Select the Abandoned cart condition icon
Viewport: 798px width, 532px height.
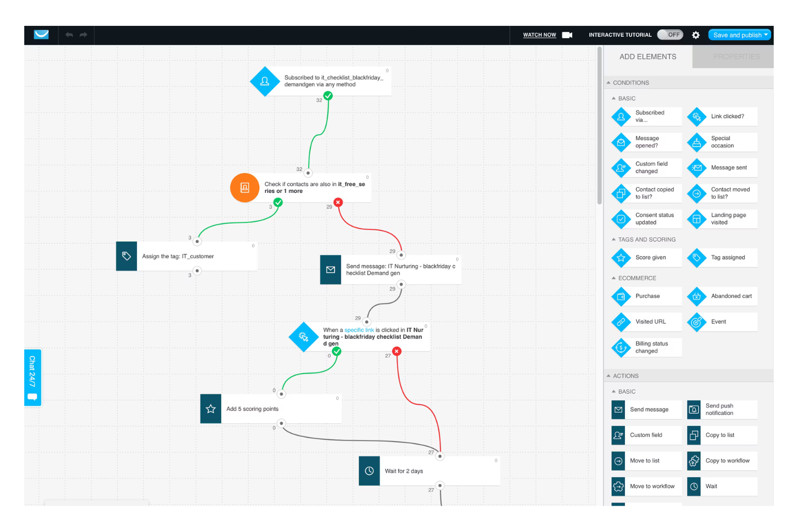click(x=697, y=296)
